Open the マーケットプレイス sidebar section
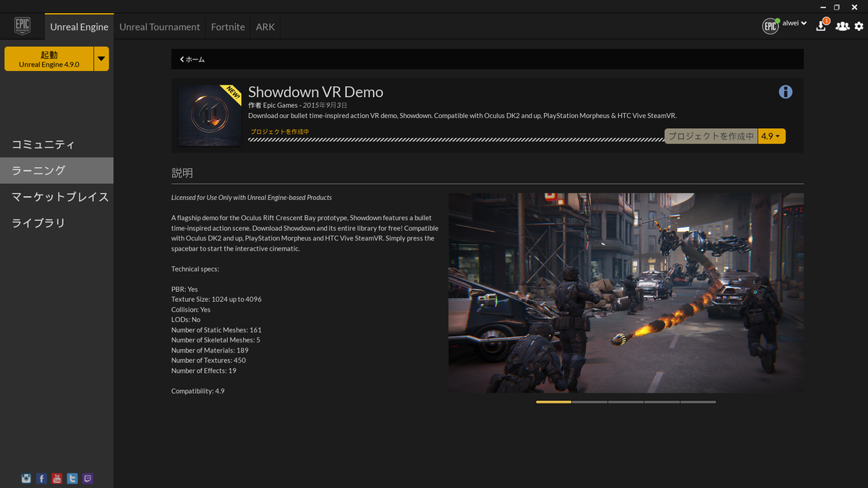868x488 pixels. (56, 196)
